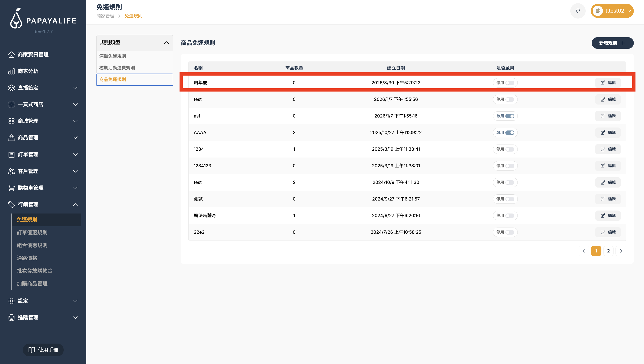Collapse the 規則類型 panel chevron
The height and width of the screenshot is (364, 644).
pos(166,43)
